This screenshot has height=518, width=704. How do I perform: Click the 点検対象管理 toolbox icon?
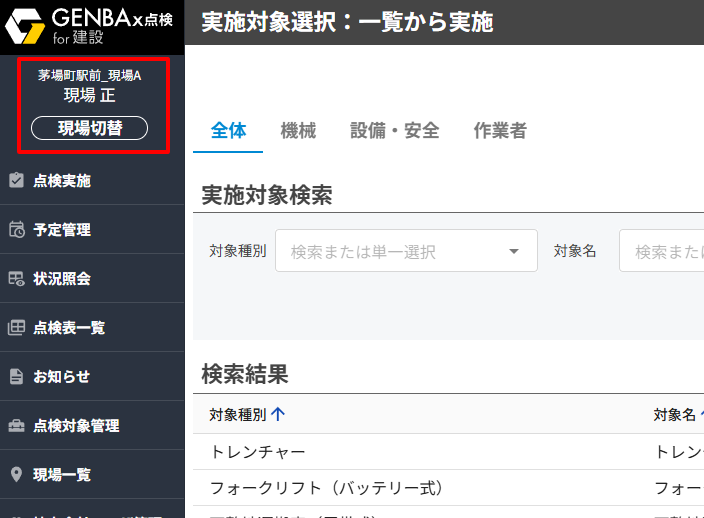(x=16, y=426)
